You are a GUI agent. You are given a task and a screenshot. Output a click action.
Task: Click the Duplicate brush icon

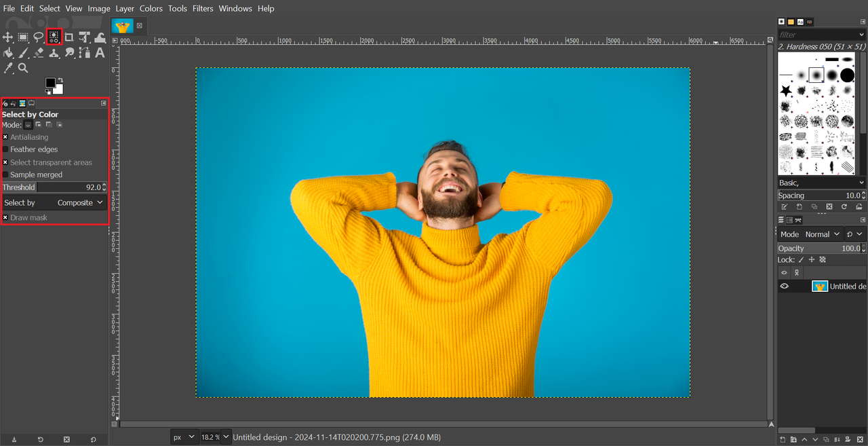click(x=814, y=206)
